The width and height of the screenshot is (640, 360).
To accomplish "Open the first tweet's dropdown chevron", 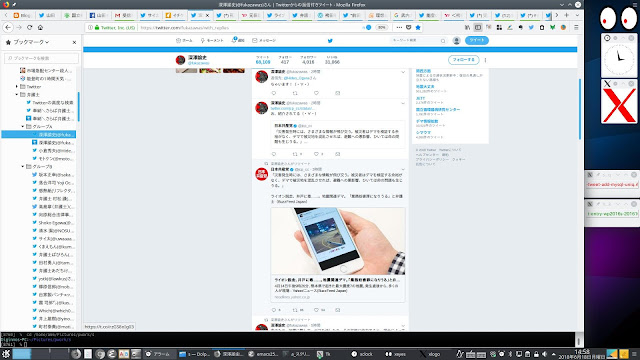I will 403,72.
